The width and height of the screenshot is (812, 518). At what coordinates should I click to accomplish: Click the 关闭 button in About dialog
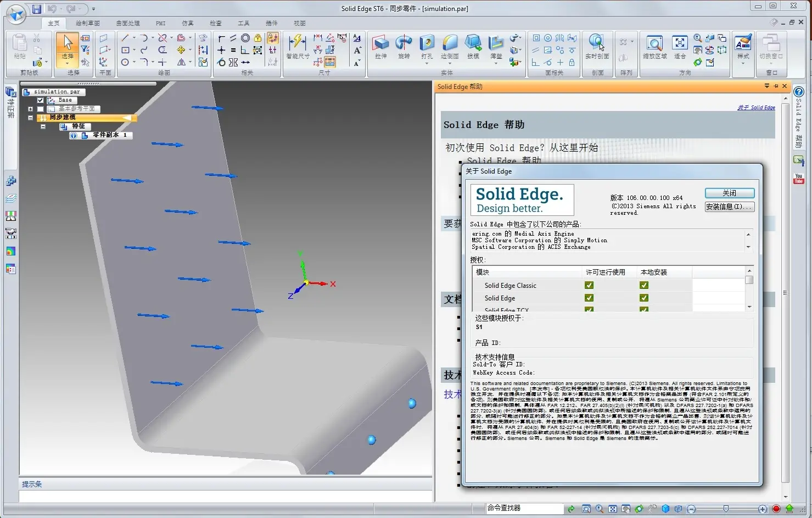click(729, 193)
